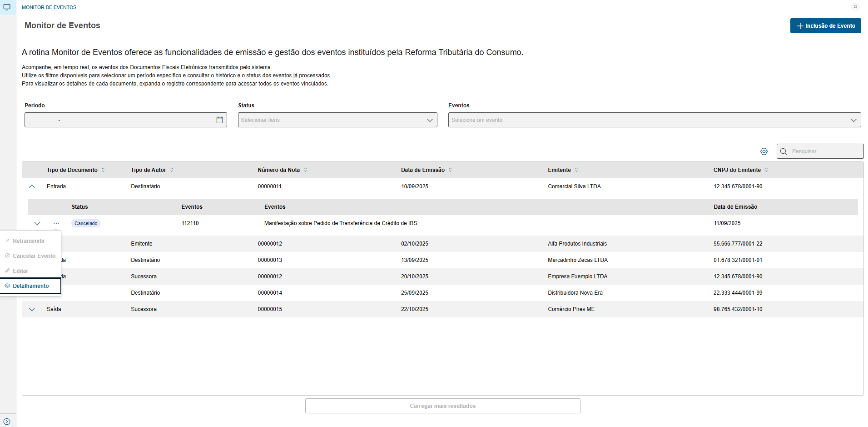Click CNPJ 98.765.432/0001-10

click(x=738, y=309)
